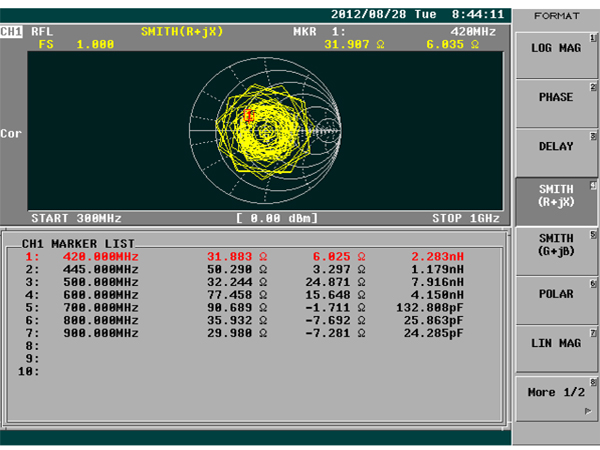Click the 6.035 Ω marker reactance readout
600x450 pixels.
click(453, 44)
